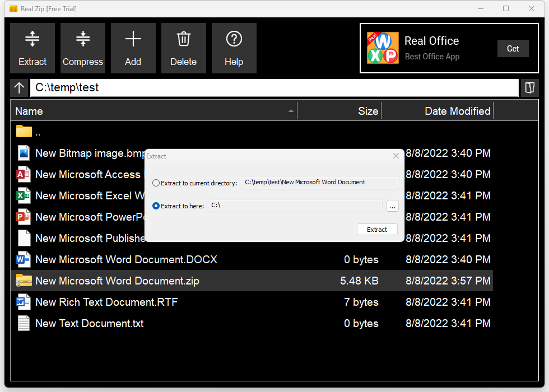Image resolution: width=549 pixels, height=392 pixels.
Task: Select New Bitmap image.bmp file name
Action: (x=90, y=153)
